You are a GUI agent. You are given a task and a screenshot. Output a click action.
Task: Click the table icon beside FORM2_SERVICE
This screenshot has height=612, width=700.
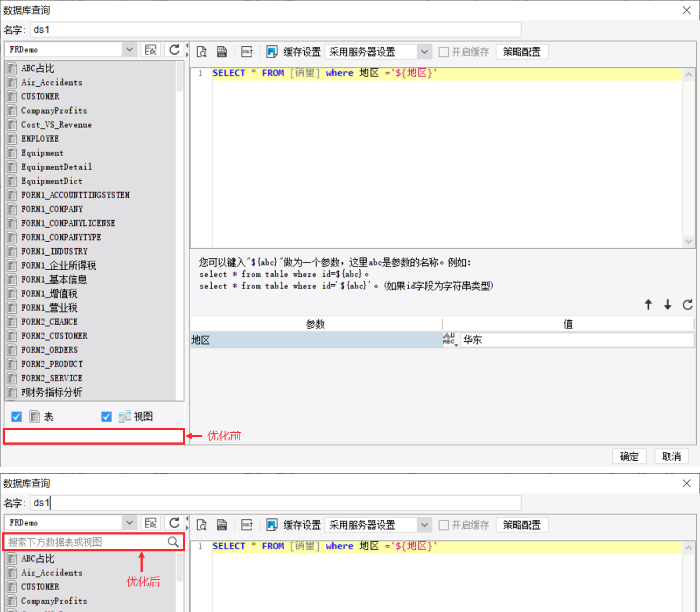(12, 378)
